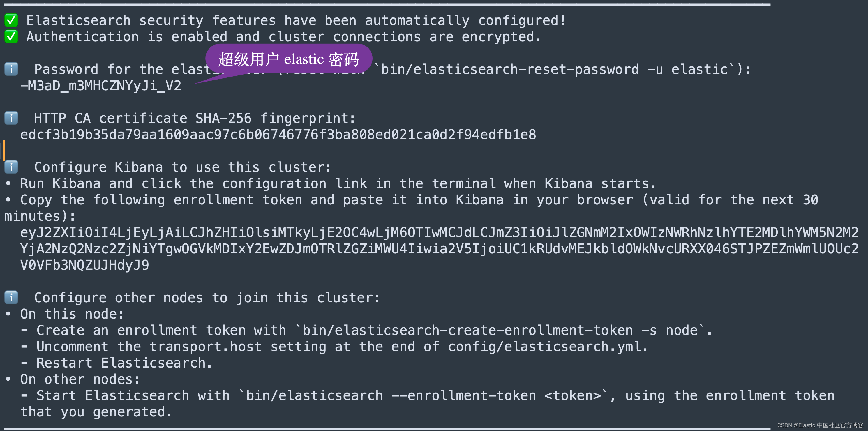Screen dimensions: 868x431
Task: Click the enrollment token starting with eyJ2ZXIi
Action: (440, 249)
